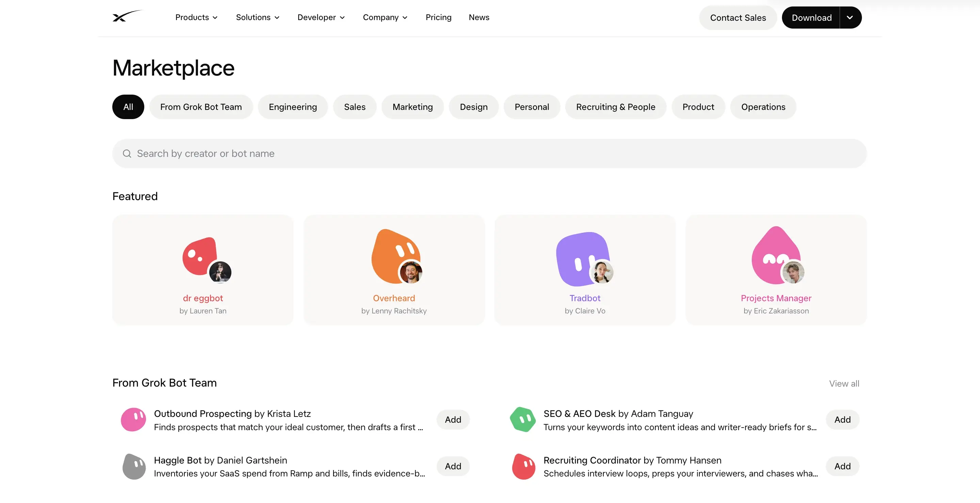Click the green SEO & AEO Desk icon
The width and height of the screenshot is (980, 503).
(x=523, y=420)
